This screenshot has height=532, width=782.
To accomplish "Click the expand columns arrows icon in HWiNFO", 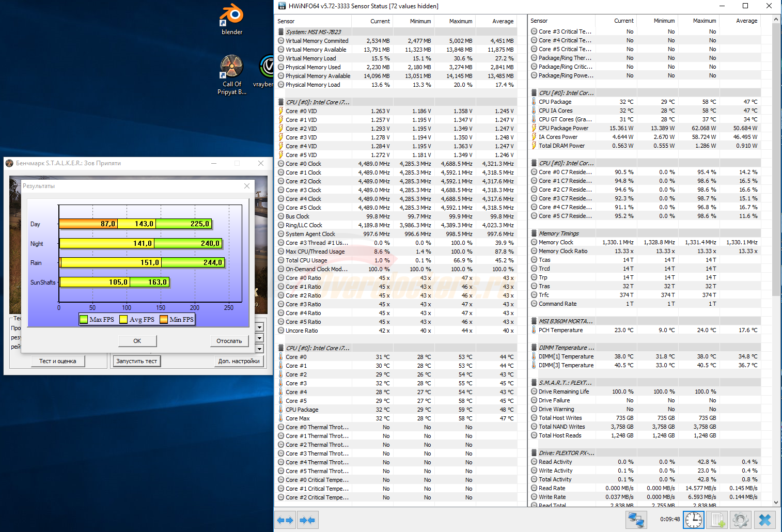I will click(285, 520).
